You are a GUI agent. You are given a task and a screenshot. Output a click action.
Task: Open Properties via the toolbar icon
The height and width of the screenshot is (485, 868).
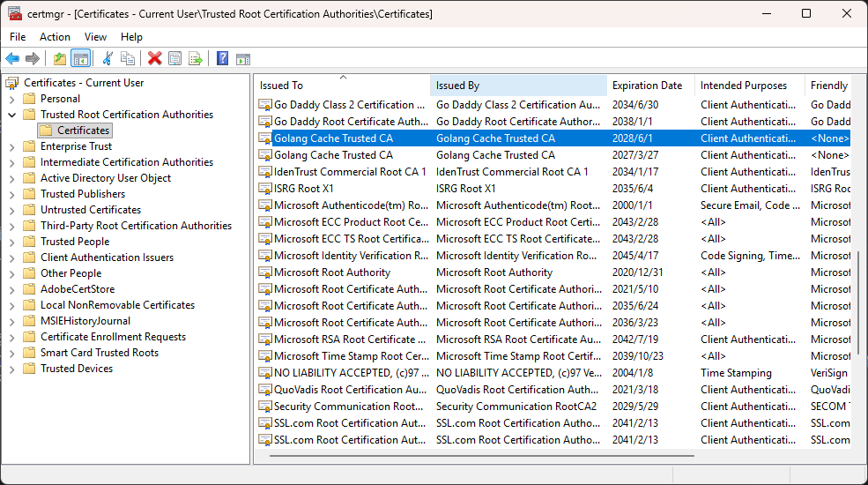pos(174,59)
